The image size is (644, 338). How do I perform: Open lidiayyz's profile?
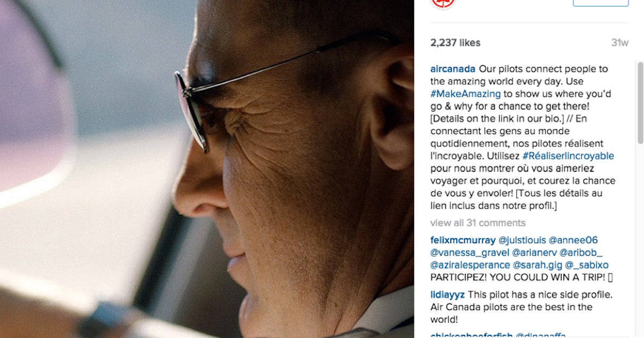448,295
